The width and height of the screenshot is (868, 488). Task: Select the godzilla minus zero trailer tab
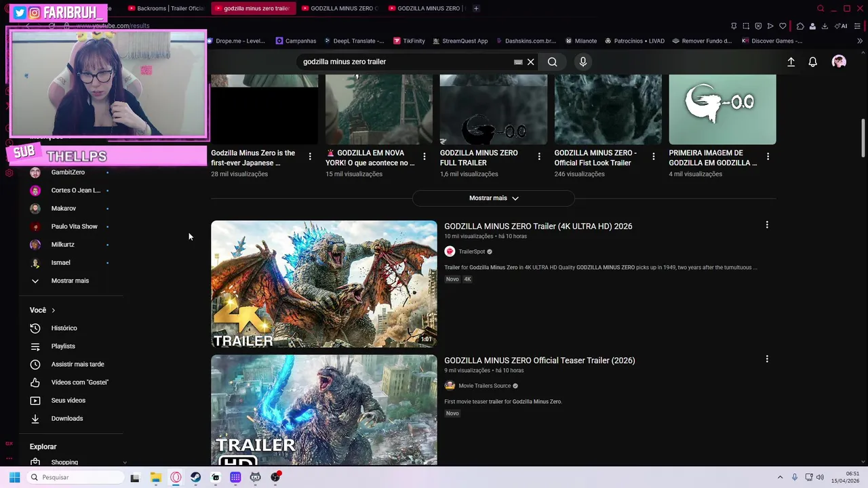tap(253, 8)
